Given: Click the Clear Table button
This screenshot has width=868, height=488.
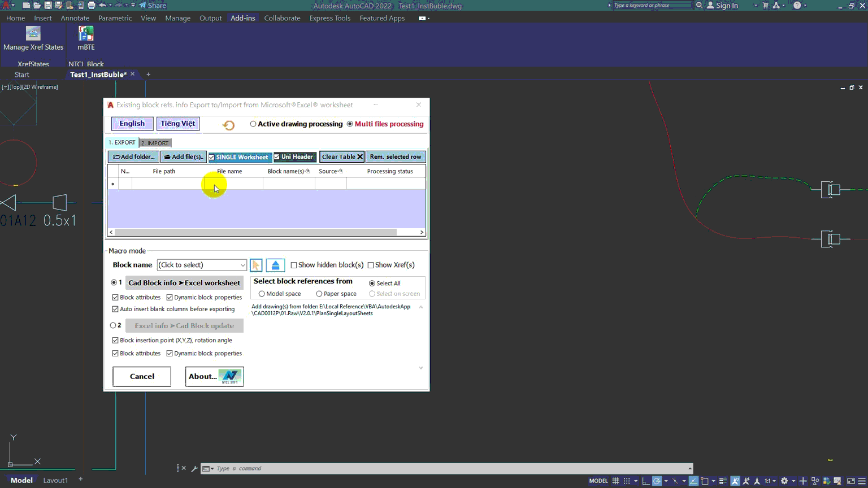Looking at the screenshot, I should pyautogui.click(x=342, y=157).
